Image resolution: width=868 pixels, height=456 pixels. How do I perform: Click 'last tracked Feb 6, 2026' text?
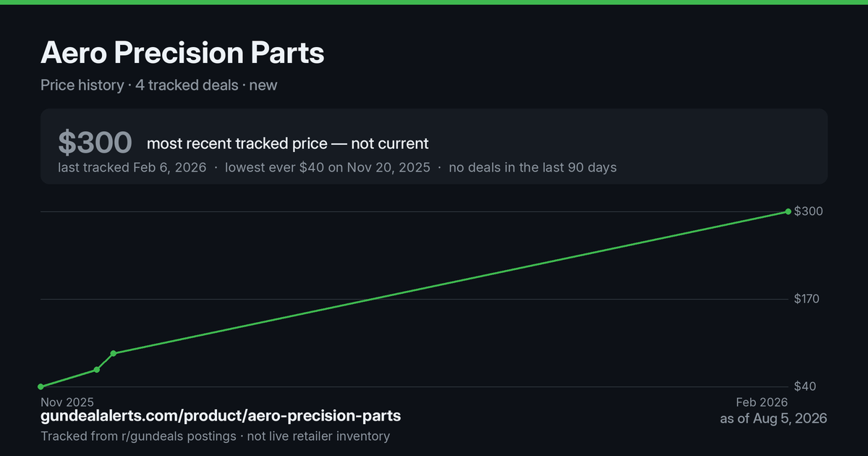coord(132,167)
